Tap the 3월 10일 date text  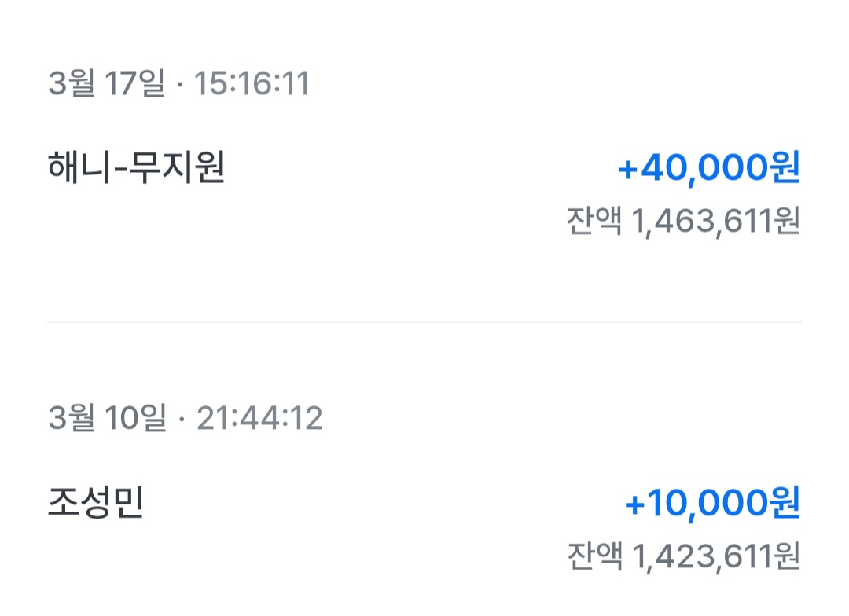107,419
